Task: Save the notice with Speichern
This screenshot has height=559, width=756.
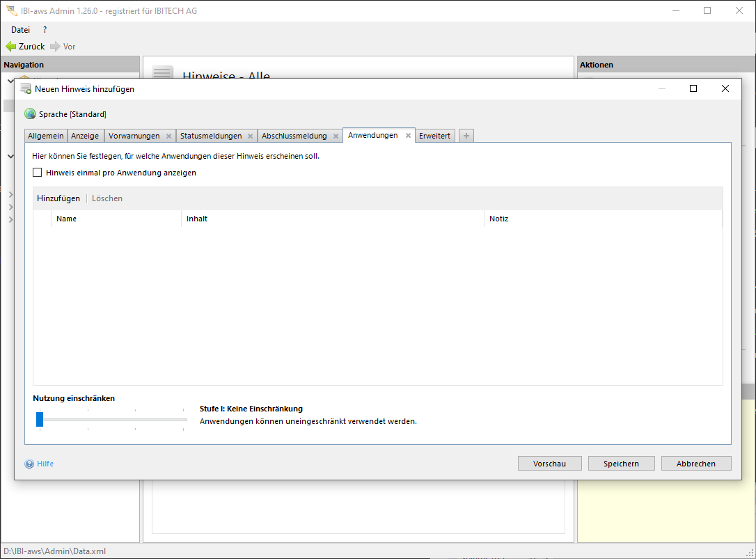Action: 621,464
